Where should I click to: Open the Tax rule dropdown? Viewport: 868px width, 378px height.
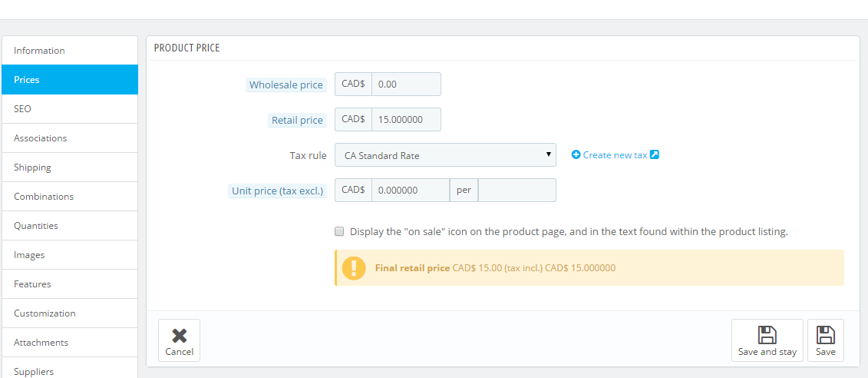(x=445, y=155)
